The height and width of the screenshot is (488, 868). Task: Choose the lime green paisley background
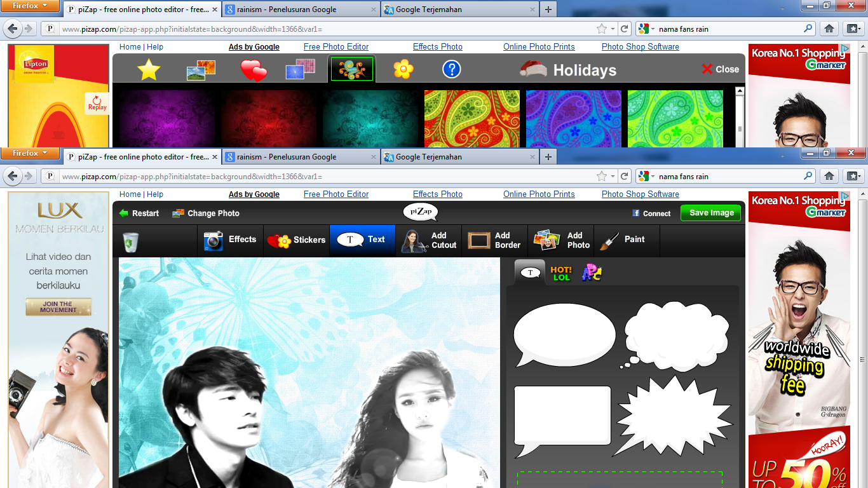coord(675,119)
